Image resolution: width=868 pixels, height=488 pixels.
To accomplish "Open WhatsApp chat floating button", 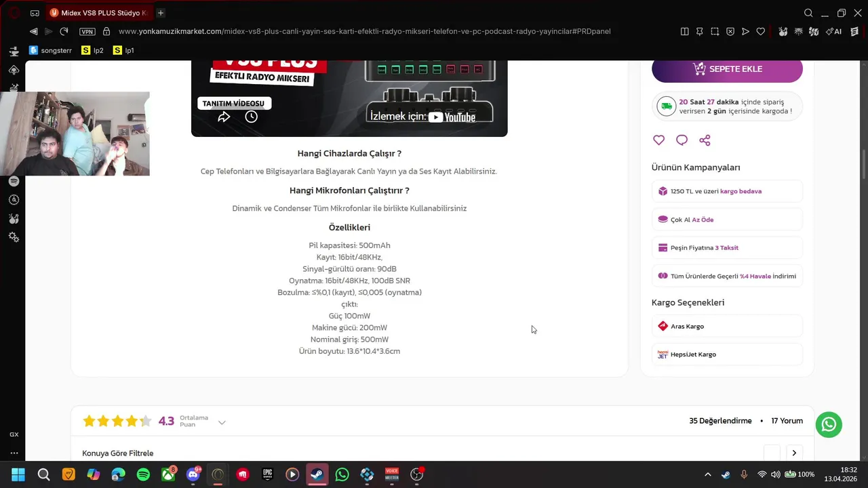I will tap(829, 424).
